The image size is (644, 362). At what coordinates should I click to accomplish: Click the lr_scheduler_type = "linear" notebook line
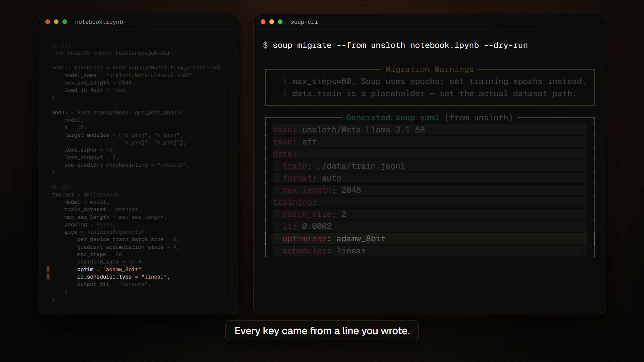[x=123, y=277]
